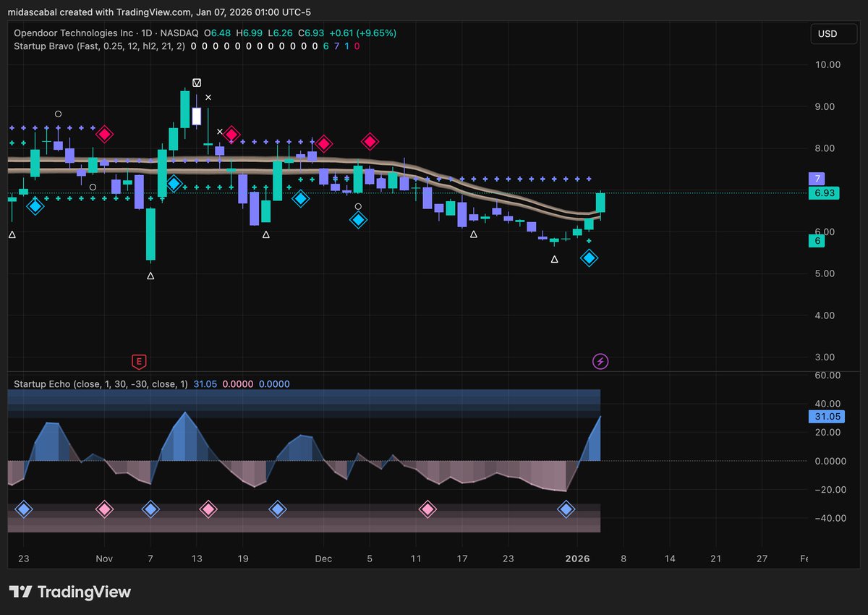Click the green 6.93 current price label
Screen dimensions: 868x615
824,193
